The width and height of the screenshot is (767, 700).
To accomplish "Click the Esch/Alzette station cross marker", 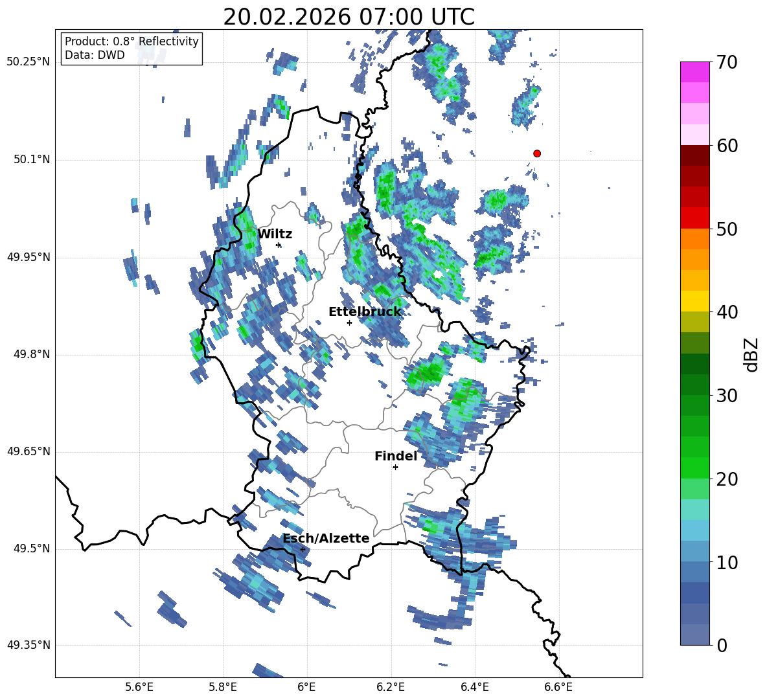I will pyautogui.click(x=303, y=549).
